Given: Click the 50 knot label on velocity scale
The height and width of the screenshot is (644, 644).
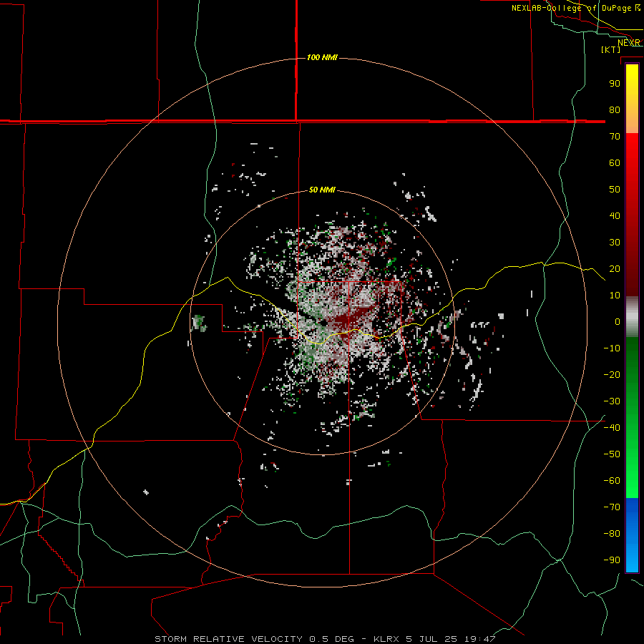Looking at the screenshot, I should (x=615, y=190).
